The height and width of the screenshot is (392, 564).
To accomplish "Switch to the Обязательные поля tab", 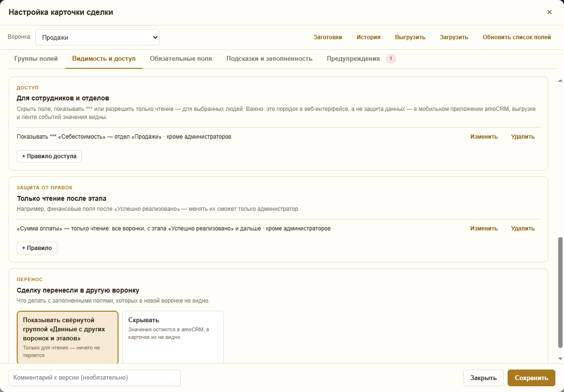I will [181, 59].
